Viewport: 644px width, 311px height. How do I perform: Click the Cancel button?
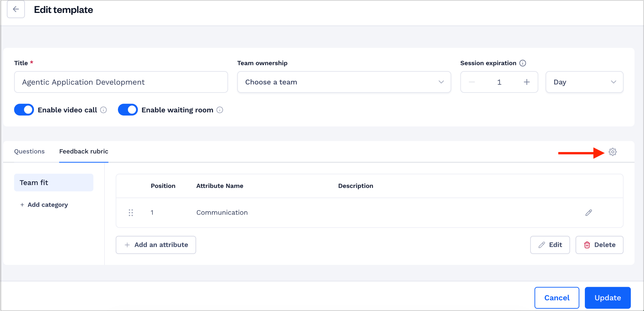(557, 298)
